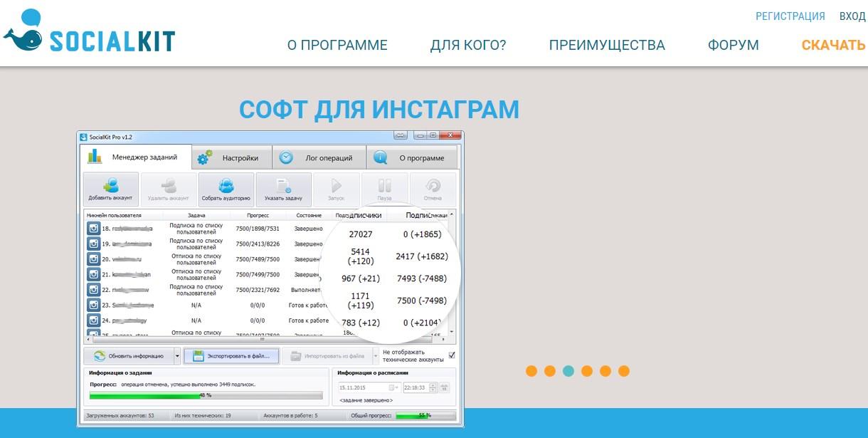Click the Запуск play icon
868x438 pixels.
point(336,186)
